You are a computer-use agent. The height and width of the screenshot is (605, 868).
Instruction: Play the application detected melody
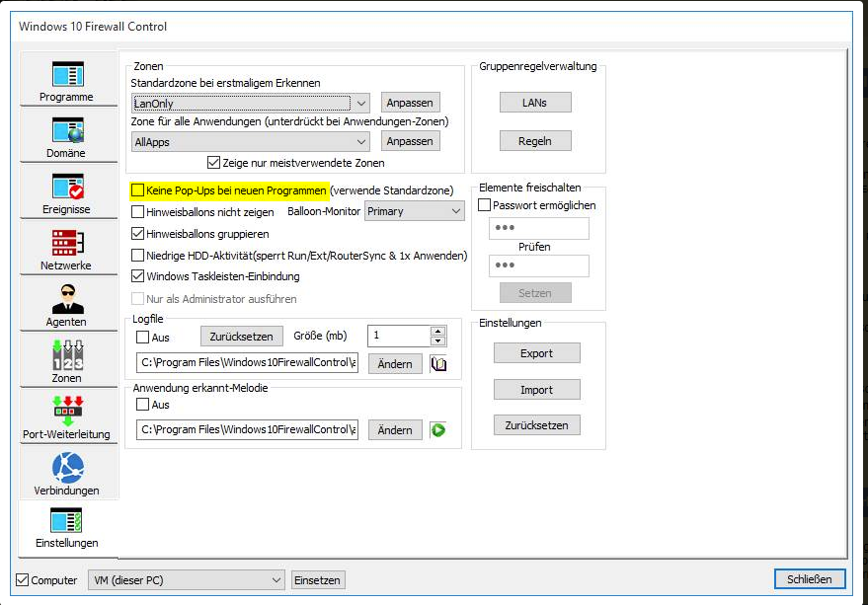tap(438, 430)
